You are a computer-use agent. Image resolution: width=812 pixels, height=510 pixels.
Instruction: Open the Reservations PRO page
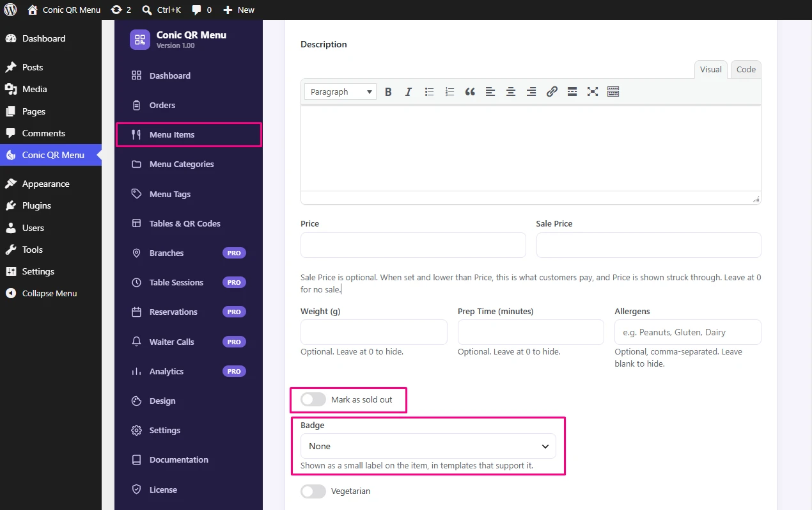(x=189, y=312)
